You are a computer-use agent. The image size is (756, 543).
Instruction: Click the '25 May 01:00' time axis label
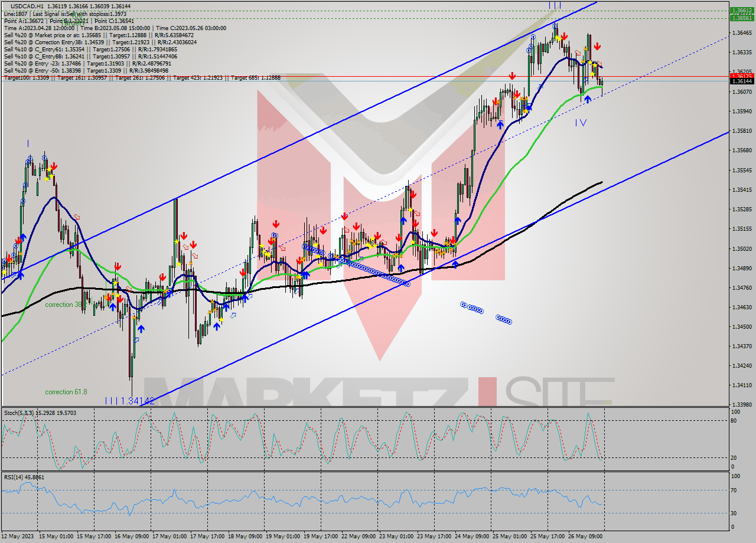point(509,536)
